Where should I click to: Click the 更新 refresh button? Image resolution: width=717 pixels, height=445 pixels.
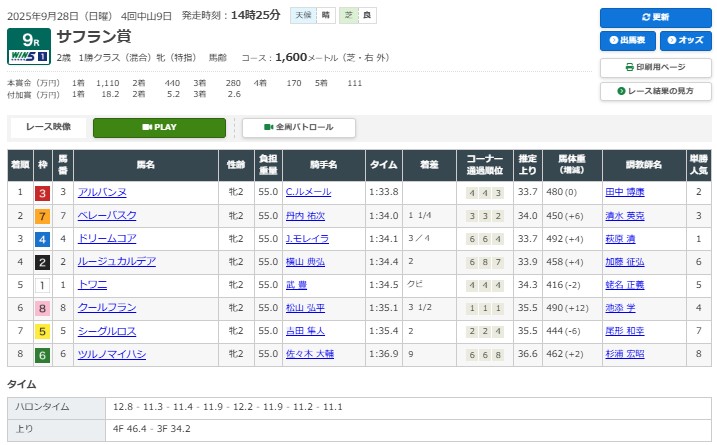click(655, 18)
